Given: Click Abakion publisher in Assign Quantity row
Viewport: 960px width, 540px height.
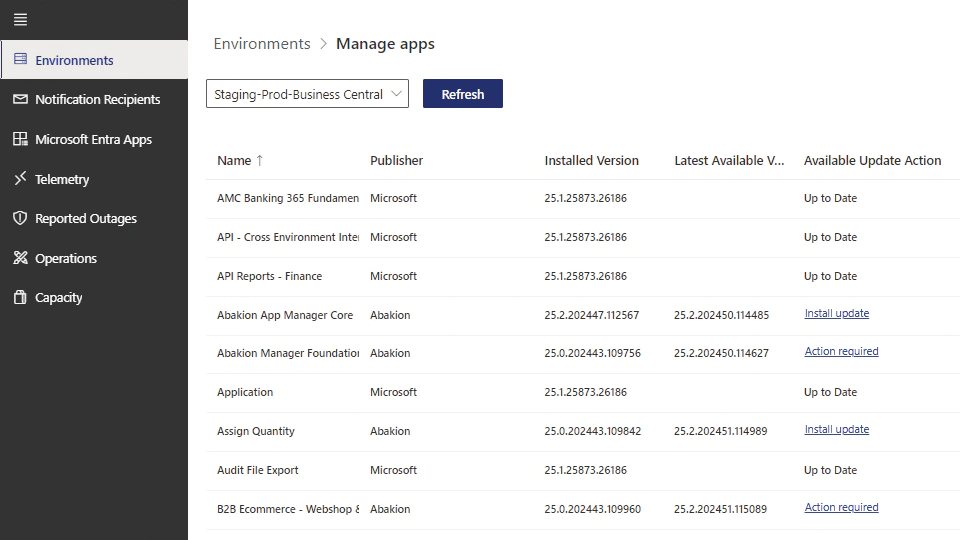Looking at the screenshot, I should [390, 431].
